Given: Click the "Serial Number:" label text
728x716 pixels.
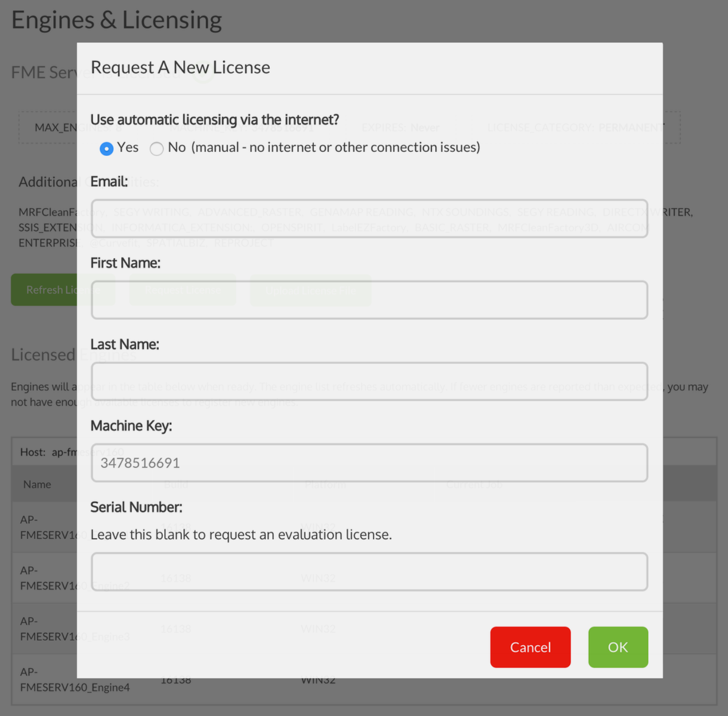Looking at the screenshot, I should [x=137, y=507].
